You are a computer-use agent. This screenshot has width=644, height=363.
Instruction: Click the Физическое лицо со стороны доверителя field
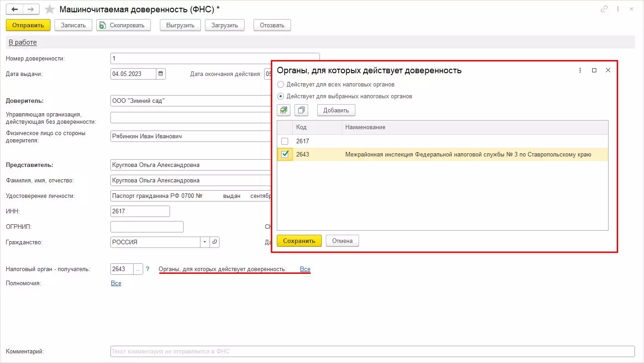tap(191, 136)
